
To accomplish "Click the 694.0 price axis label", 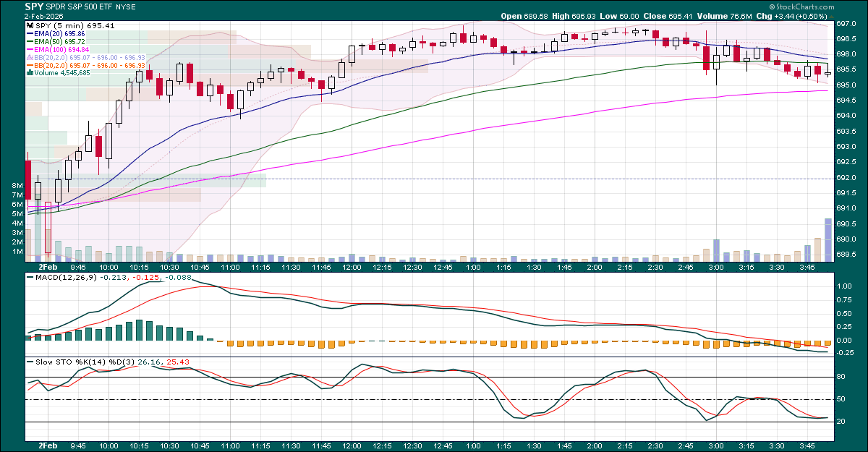I will tap(846, 116).
